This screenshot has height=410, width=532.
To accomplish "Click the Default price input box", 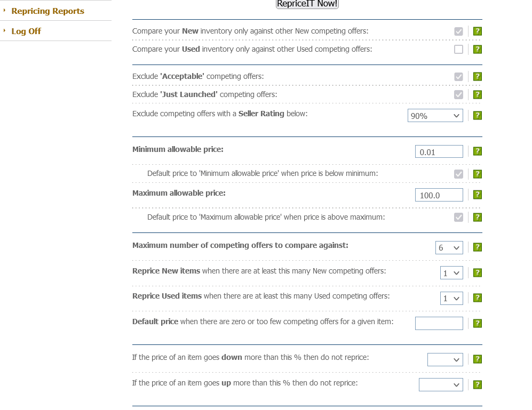I will click(439, 323).
